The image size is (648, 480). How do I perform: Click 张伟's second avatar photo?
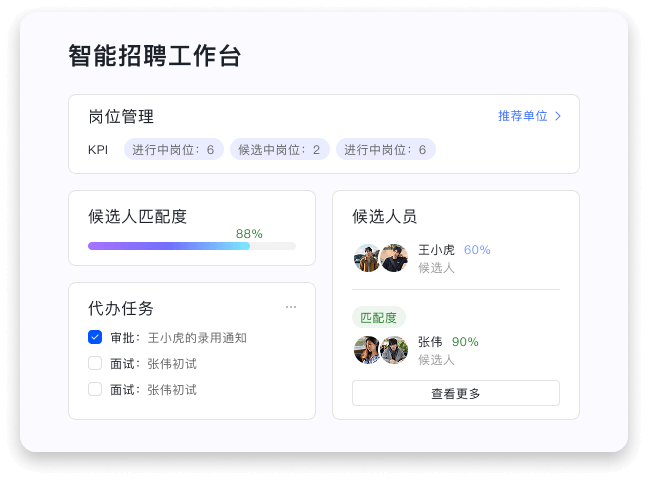coord(394,350)
